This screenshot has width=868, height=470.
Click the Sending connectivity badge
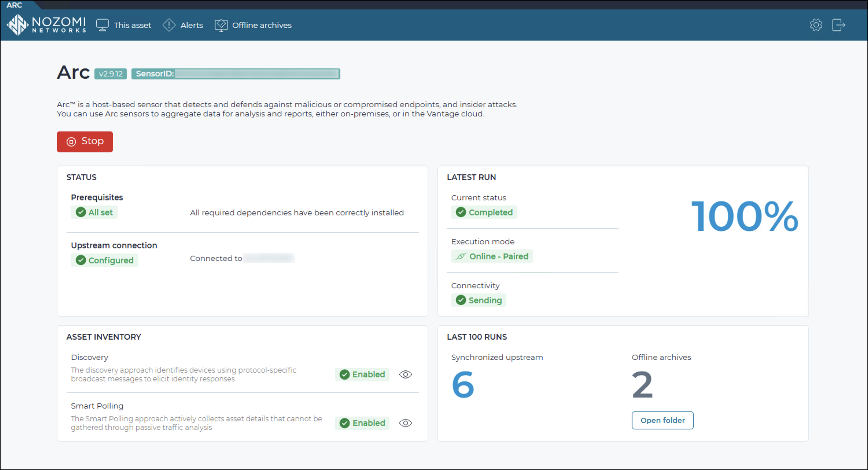click(479, 300)
